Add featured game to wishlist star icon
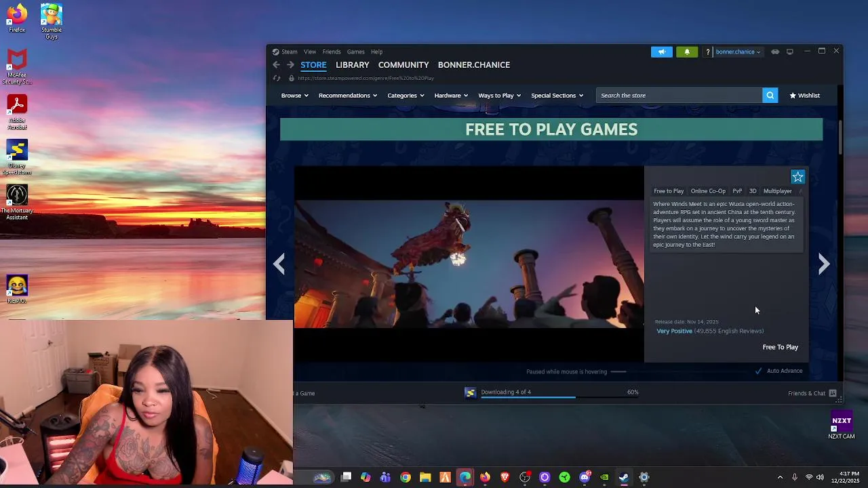 pos(797,177)
